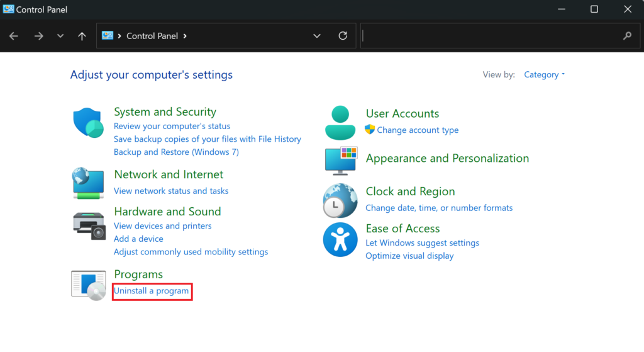This screenshot has height=352, width=644.
Task: Click the User Accounts person icon
Action: [340, 122]
